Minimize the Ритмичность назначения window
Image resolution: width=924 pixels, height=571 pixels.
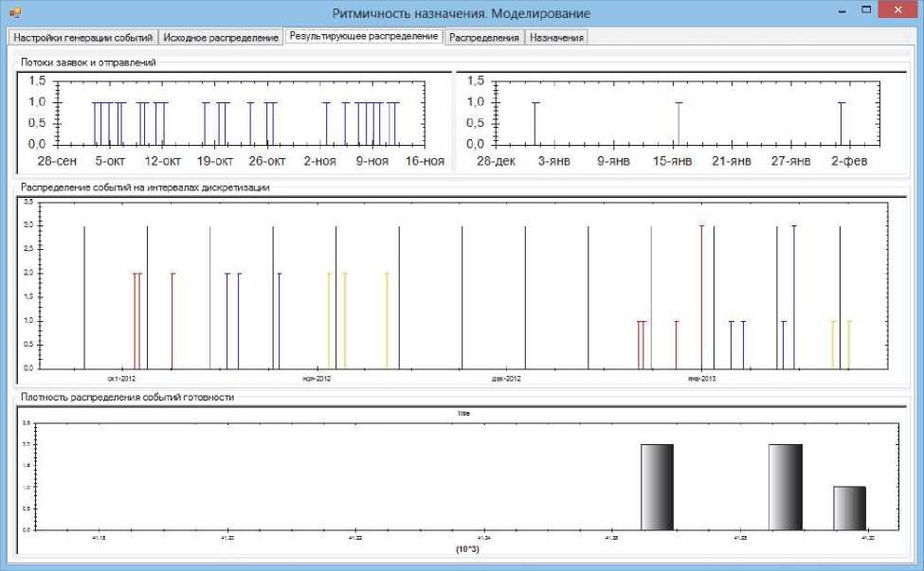coord(840,11)
